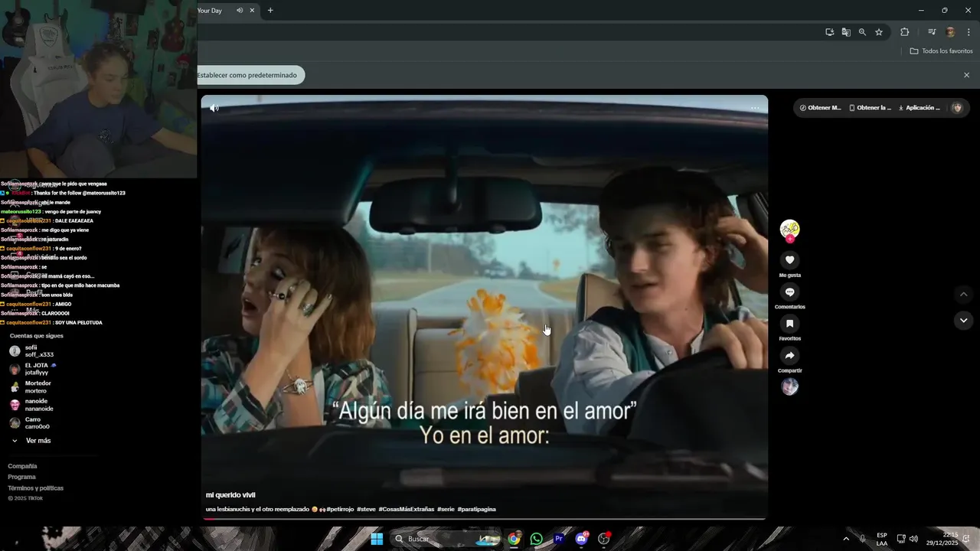The width and height of the screenshot is (980, 551).
Task: Save video with Favoritos bookmark icon
Action: 790,324
